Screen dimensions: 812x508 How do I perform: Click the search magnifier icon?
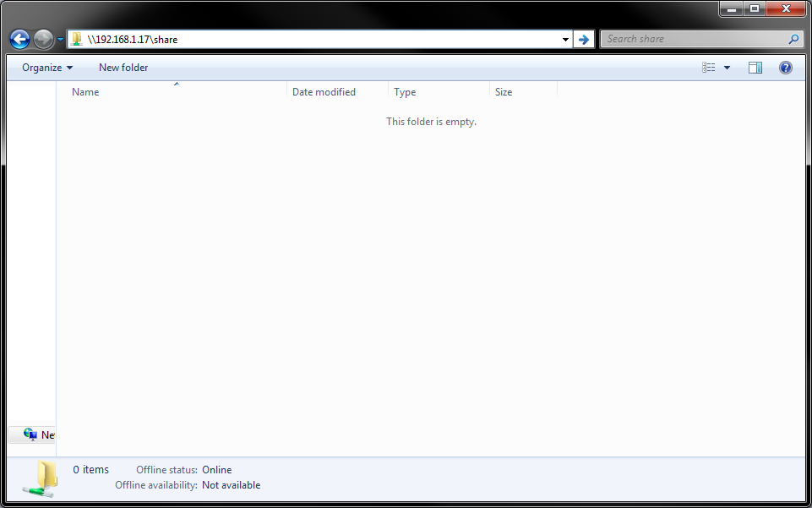(x=793, y=39)
